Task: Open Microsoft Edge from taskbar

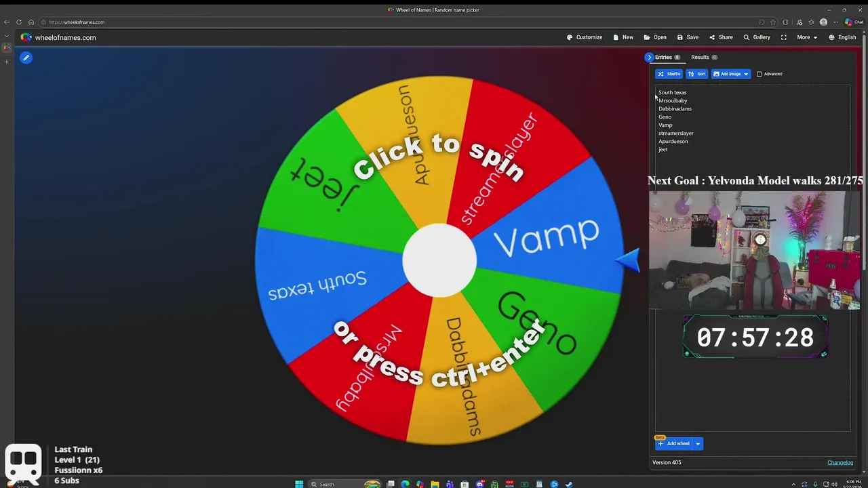Action: click(x=405, y=484)
